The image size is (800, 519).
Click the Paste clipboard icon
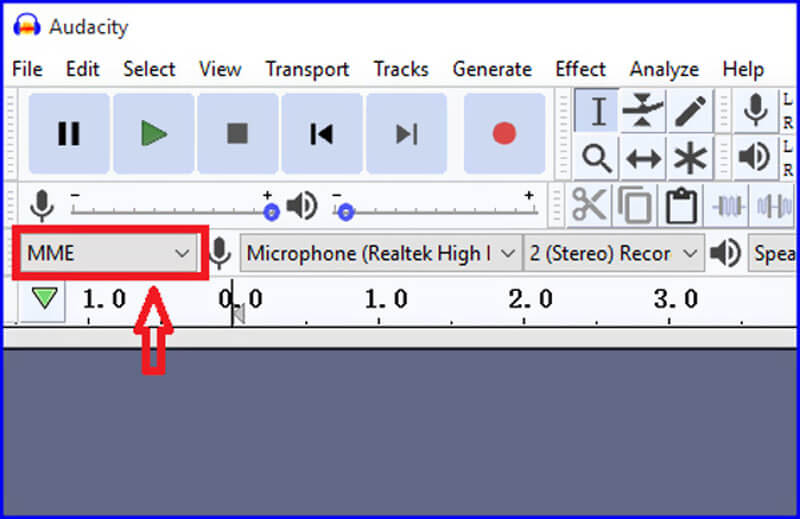(x=681, y=205)
